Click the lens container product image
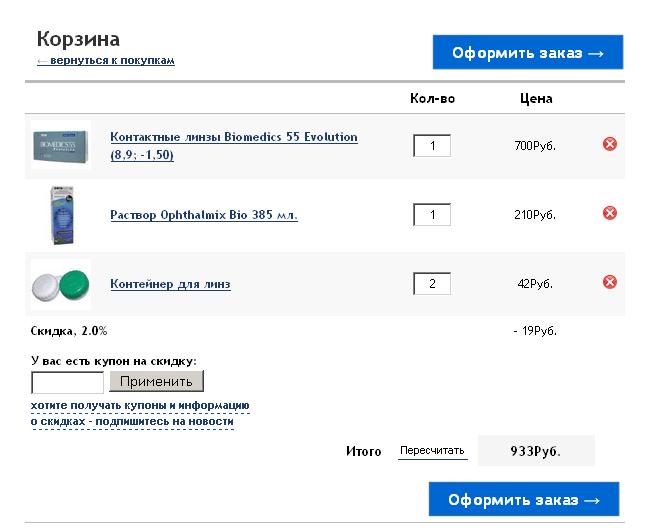This screenshot has height=528, width=669. pyautogui.click(x=60, y=283)
